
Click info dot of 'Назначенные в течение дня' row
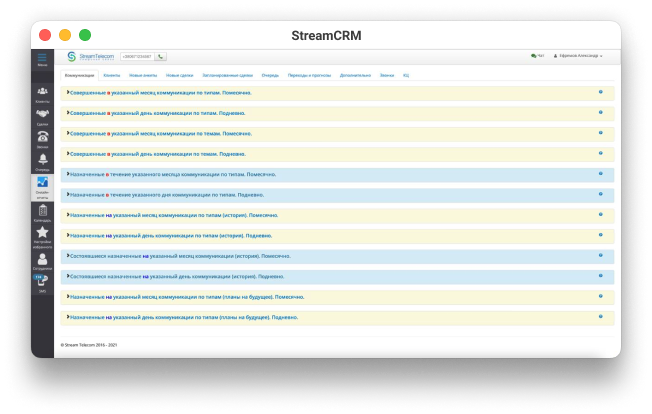600,194
